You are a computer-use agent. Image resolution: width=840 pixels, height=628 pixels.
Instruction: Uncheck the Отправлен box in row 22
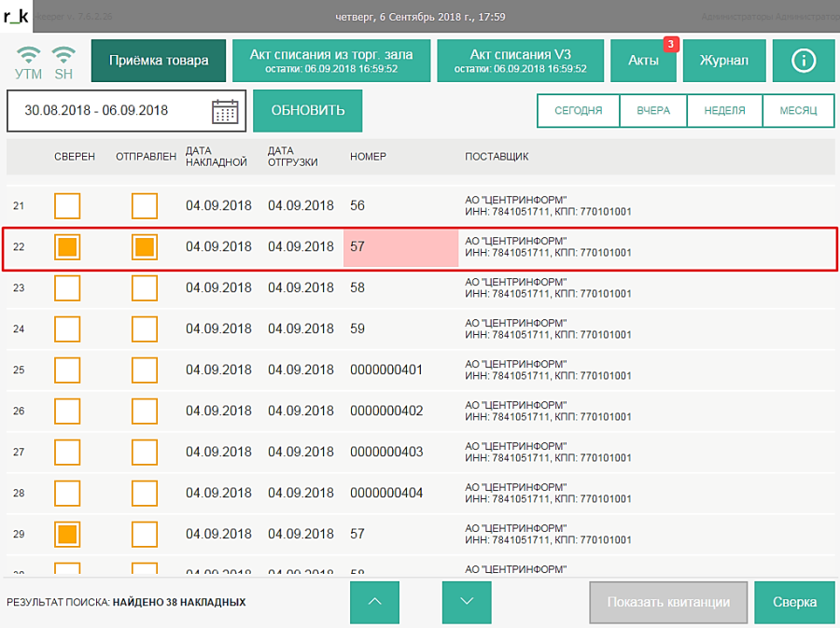click(145, 247)
